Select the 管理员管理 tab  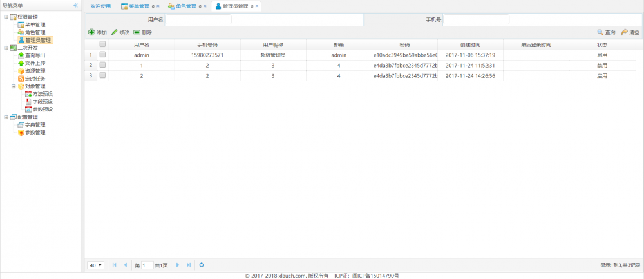[x=235, y=6]
